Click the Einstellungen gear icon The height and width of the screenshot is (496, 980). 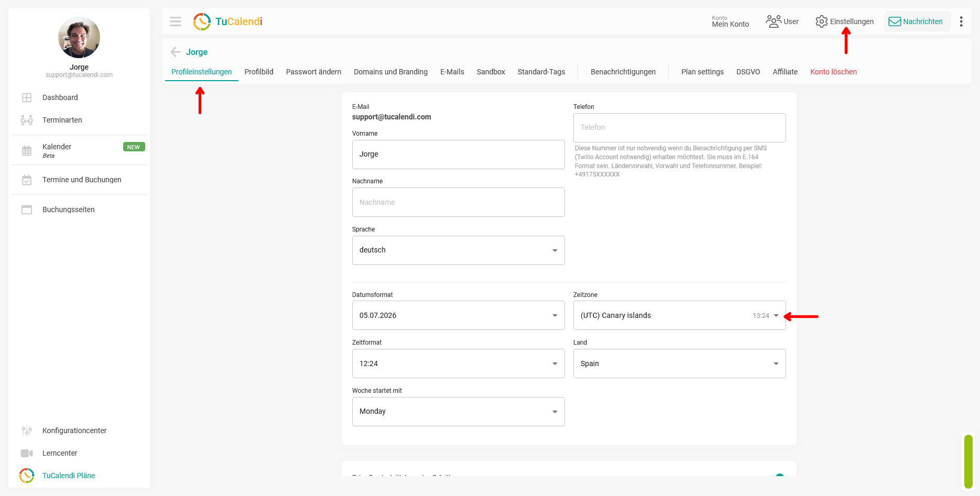tap(821, 21)
